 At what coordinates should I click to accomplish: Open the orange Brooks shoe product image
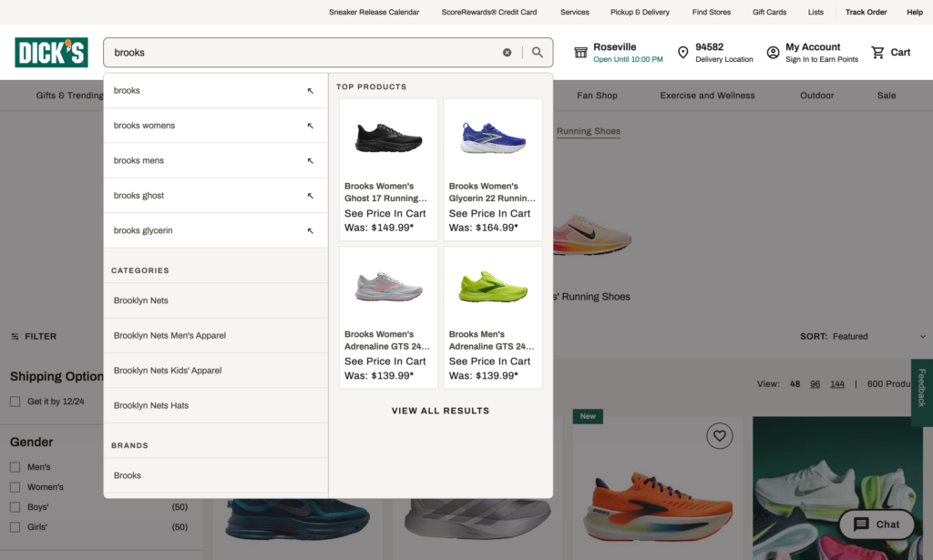[658, 505]
